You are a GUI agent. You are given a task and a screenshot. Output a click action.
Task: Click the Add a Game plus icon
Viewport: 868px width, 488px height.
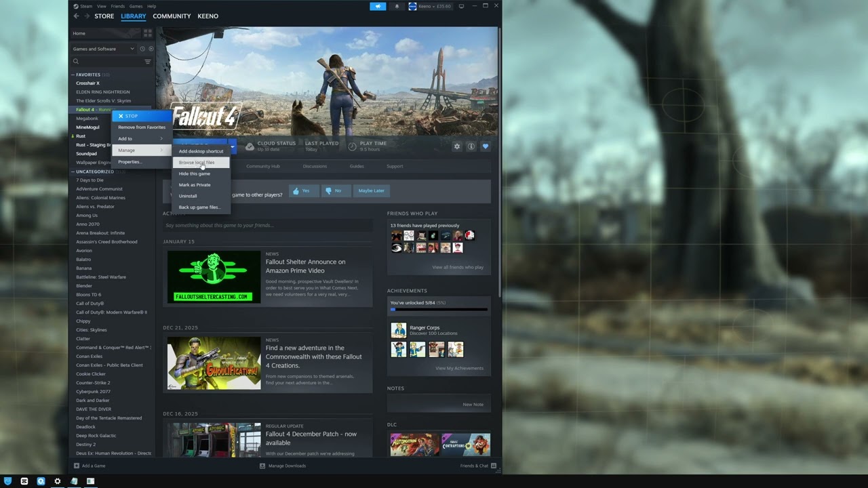click(75, 466)
